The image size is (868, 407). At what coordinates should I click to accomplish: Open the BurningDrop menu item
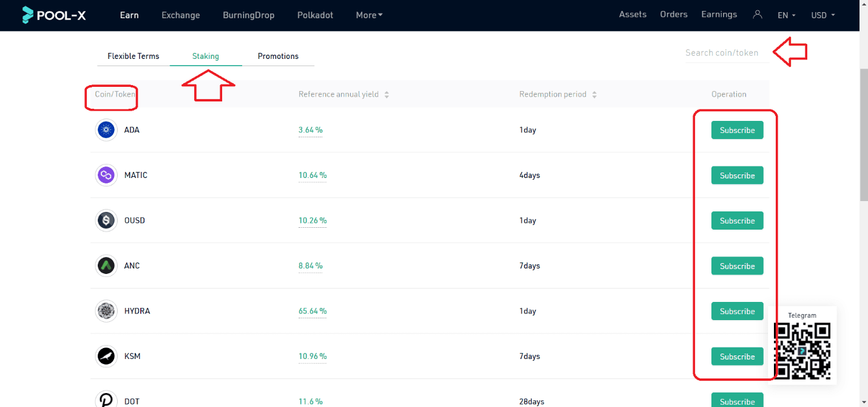[249, 15]
